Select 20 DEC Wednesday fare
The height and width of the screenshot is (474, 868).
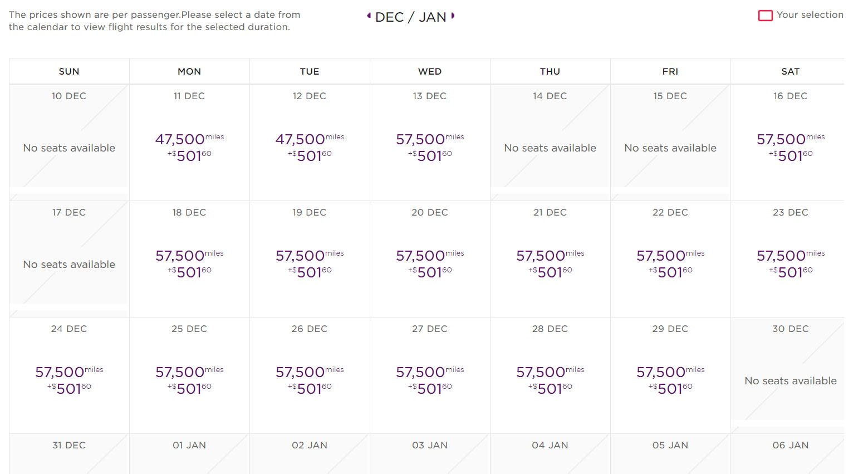[x=430, y=259]
